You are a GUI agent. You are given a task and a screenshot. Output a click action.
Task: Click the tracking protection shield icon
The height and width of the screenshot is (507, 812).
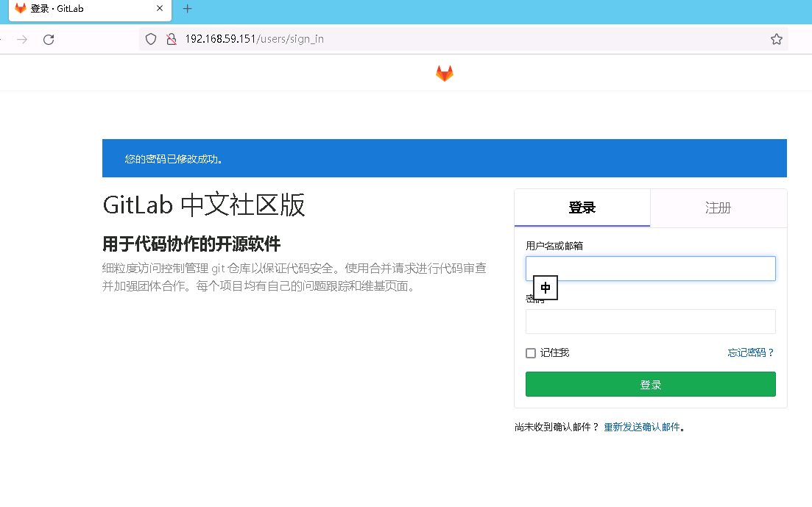pyautogui.click(x=150, y=38)
